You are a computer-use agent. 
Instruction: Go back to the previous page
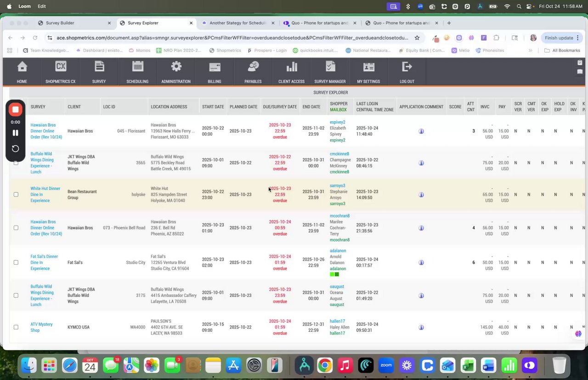11,38
